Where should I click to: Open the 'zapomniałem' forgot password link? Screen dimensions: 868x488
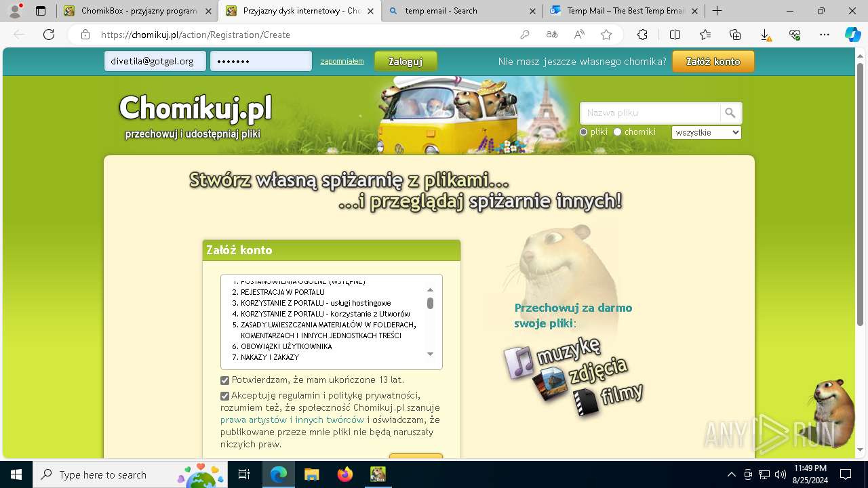(x=342, y=61)
